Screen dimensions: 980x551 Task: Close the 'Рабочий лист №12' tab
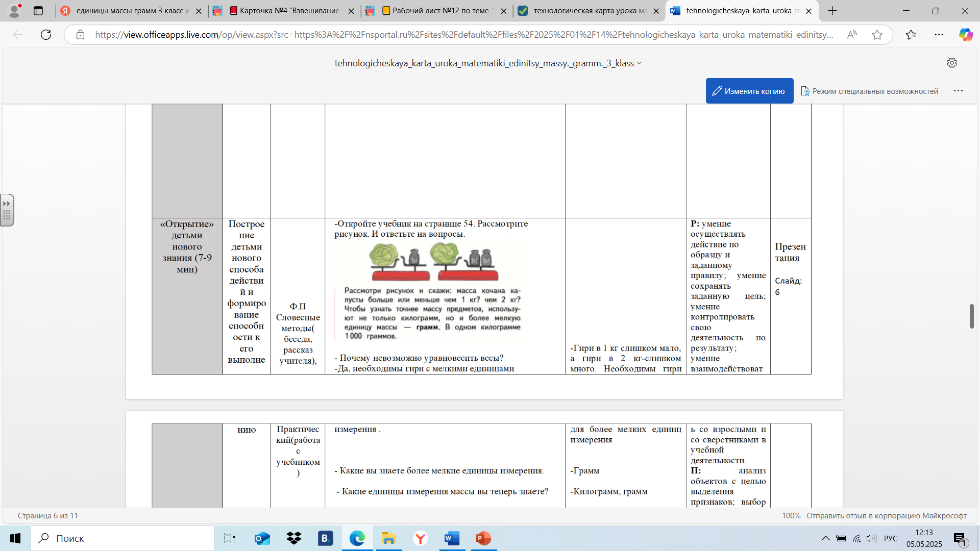point(504,11)
